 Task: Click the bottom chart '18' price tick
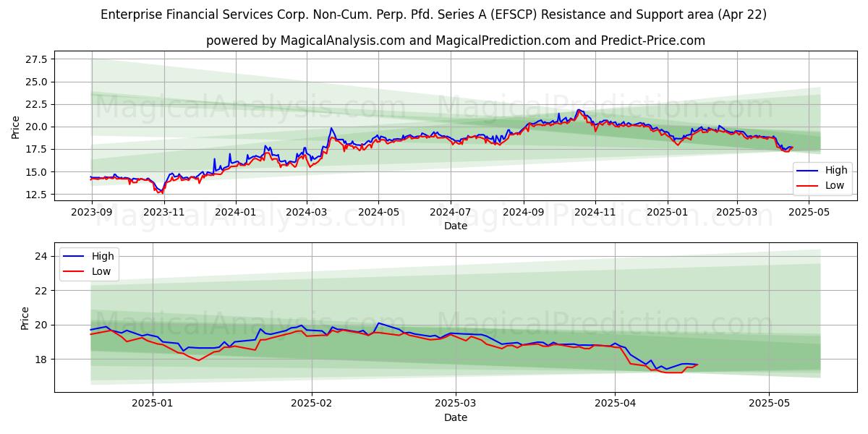click(41, 359)
